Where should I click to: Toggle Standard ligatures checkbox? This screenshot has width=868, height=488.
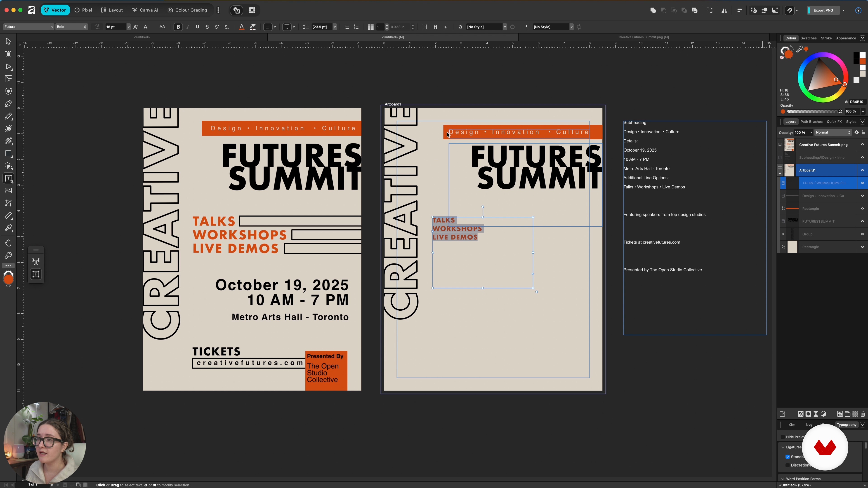[x=788, y=457]
